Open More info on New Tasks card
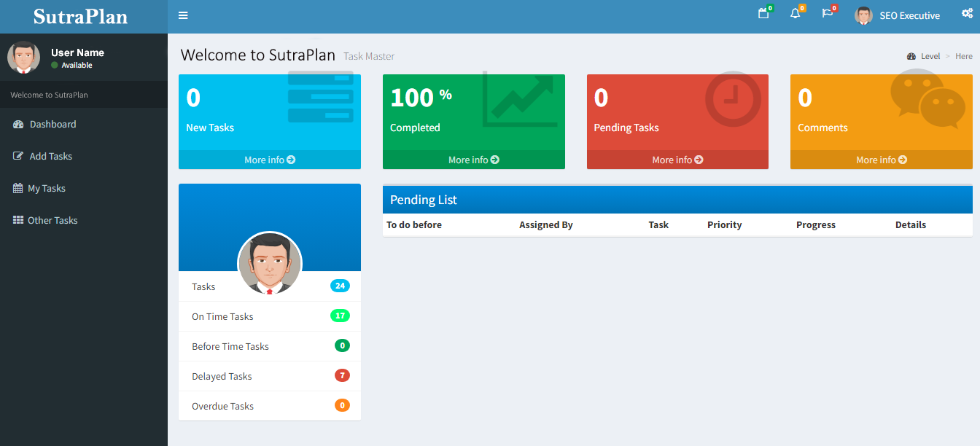Image resolution: width=980 pixels, height=446 pixels. (x=270, y=160)
